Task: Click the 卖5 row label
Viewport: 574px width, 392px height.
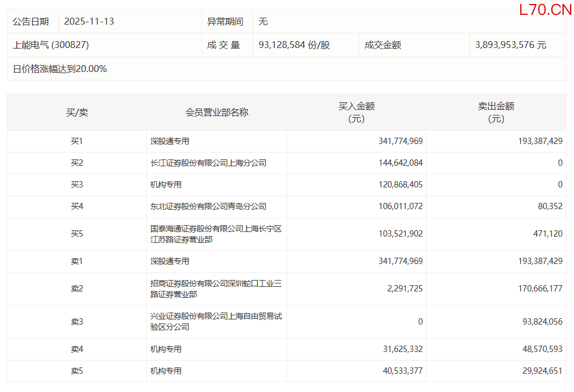Action: coord(77,371)
